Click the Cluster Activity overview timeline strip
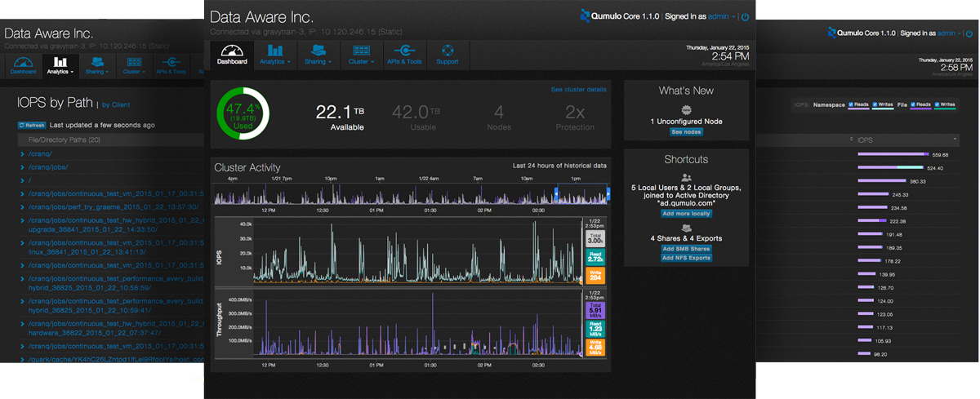Viewport: 980px width, 399px height. [412, 194]
